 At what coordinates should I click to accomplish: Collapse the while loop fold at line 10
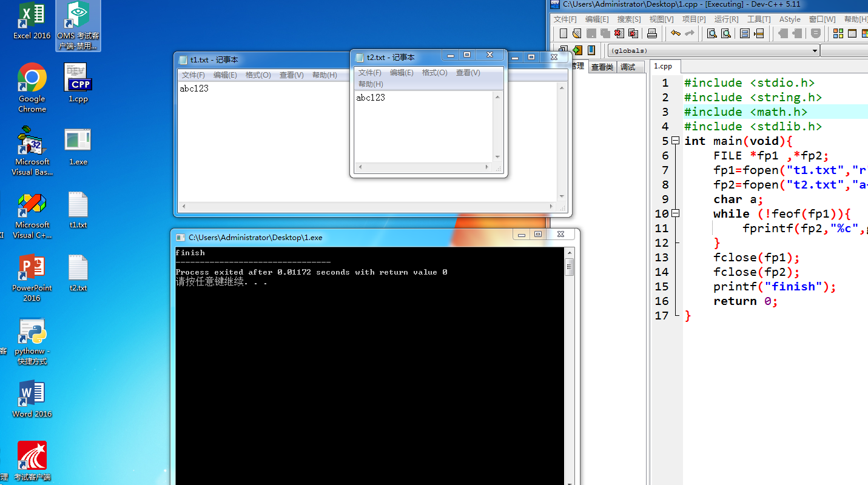click(x=676, y=213)
